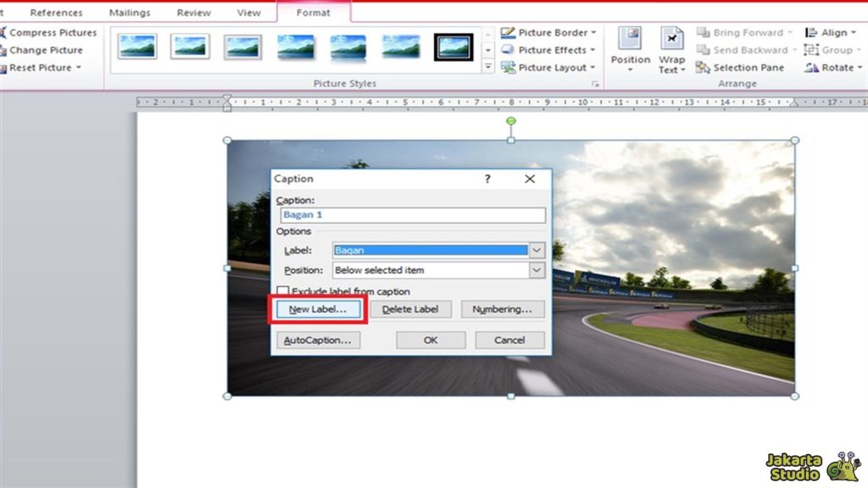Image resolution: width=868 pixels, height=488 pixels.
Task: Expand the Picture Styles gallery arrow
Action: [x=487, y=65]
